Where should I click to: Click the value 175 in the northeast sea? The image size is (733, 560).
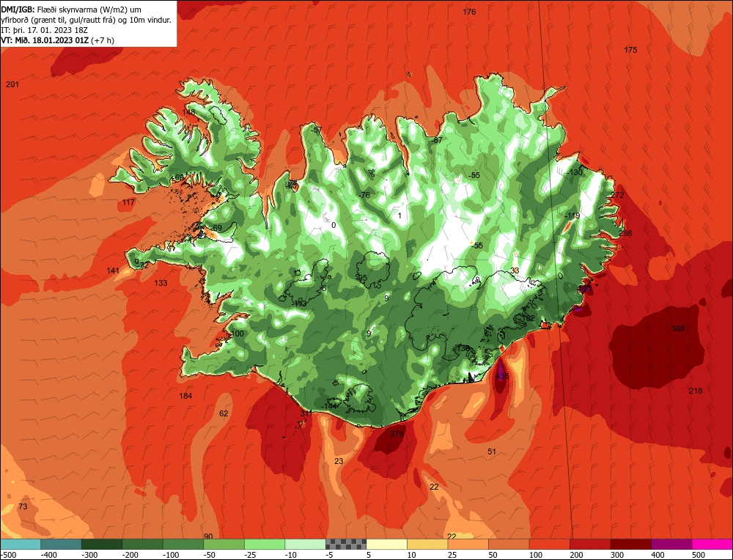pyautogui.click(x=630, y=50)
